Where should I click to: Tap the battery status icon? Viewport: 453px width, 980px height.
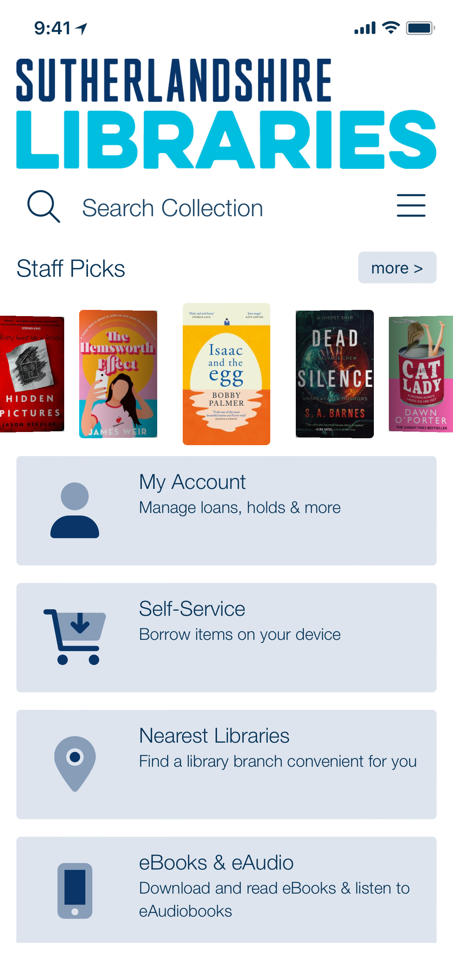420,28
